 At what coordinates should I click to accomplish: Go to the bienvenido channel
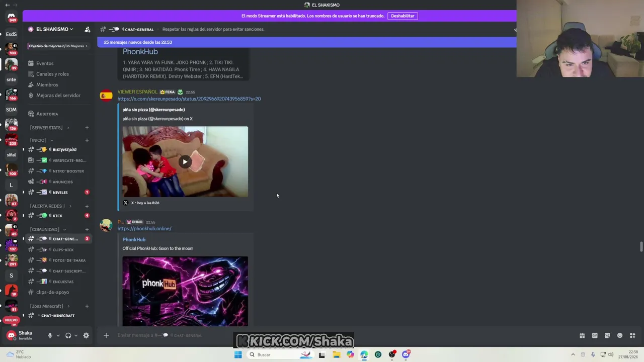click(59, 149)
